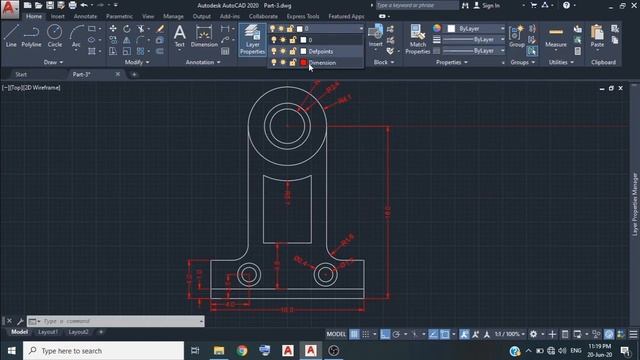Viewport: 640px width, 360px height.
Task: Toggle polar tracking in status bar
Action: tap(396, 334)
